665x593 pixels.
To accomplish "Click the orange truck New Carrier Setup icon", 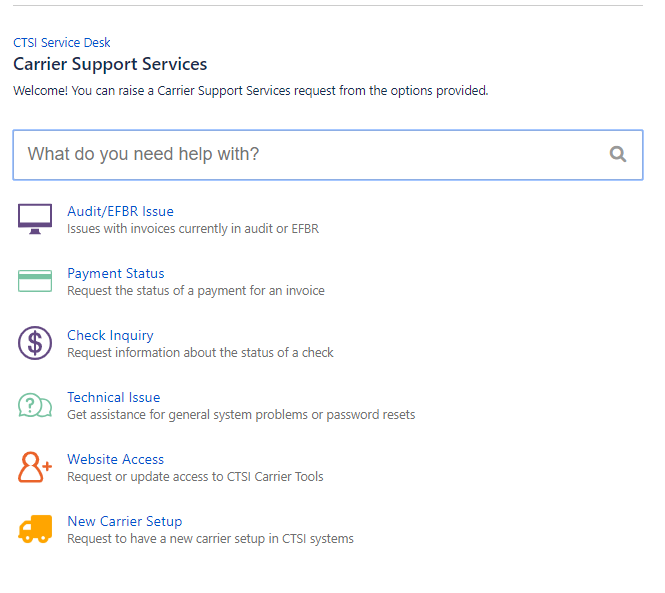I will (x=35, y=529).
